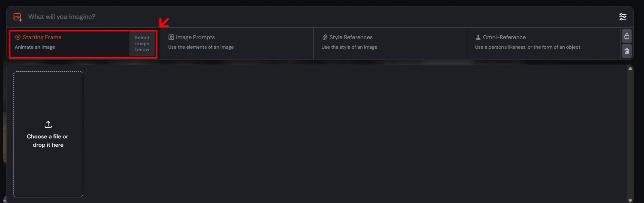The width and height of the screenshot is (644, 203).
Task: Select the Starting Frame label
Action: point(42,37)
